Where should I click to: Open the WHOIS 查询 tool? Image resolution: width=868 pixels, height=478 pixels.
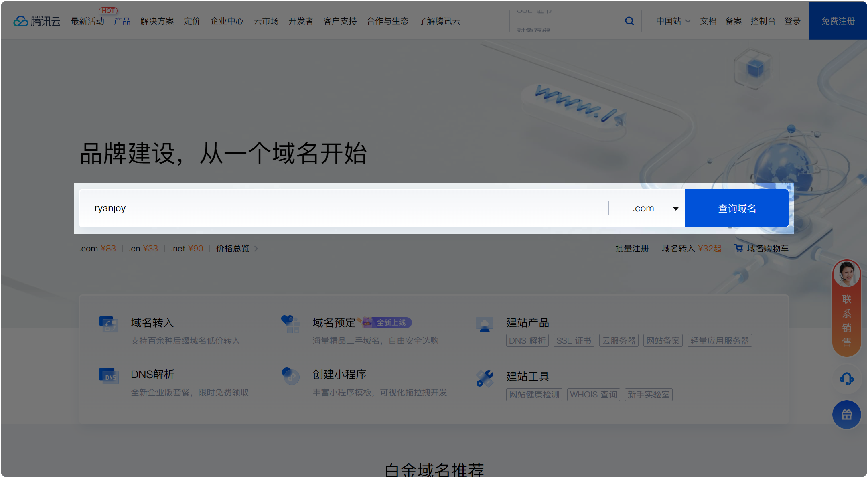pos(593,394)
